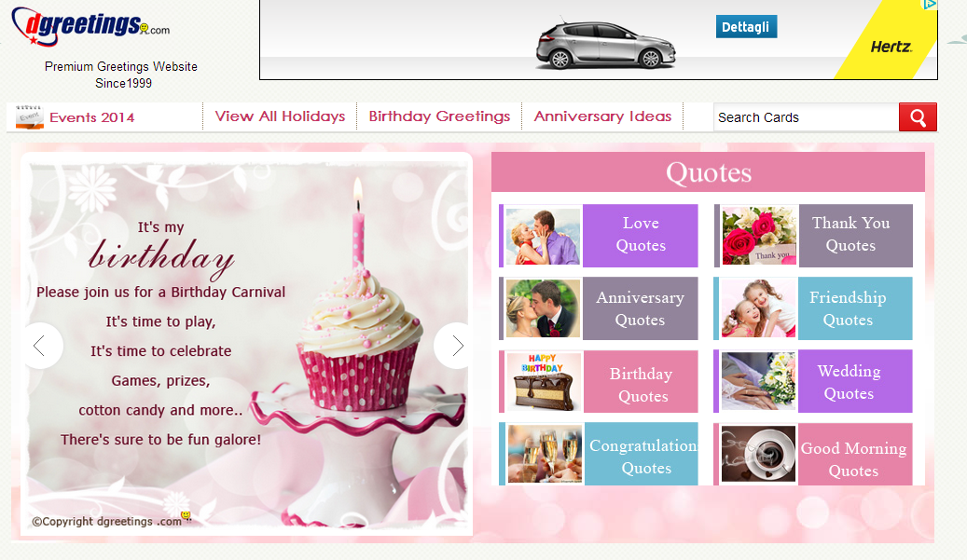The height and width of the screenshot is (560, 967).
Task: Click the ad choices icon on the banner
Action: [x=930, y=5]
